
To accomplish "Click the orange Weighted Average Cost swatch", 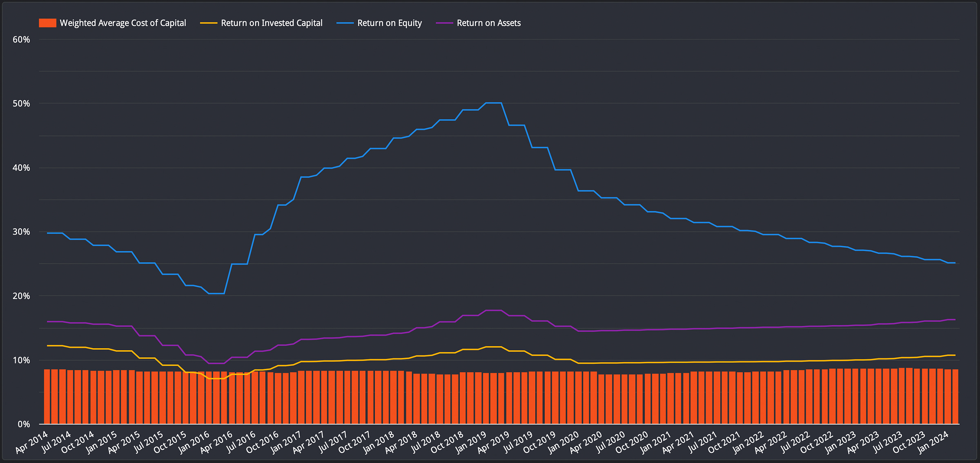I will click(x=47, y=23).
